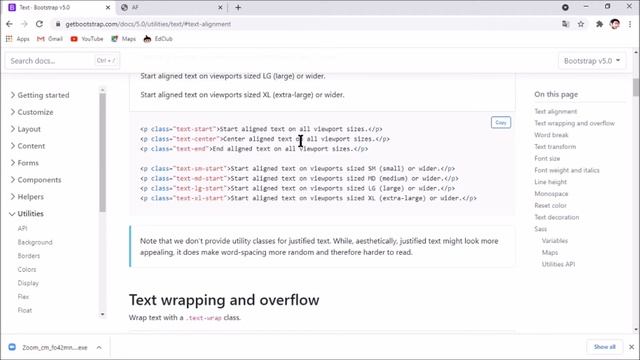Jump to Monospace section
This screenshot has height=360, width=640.
[551, 194]
